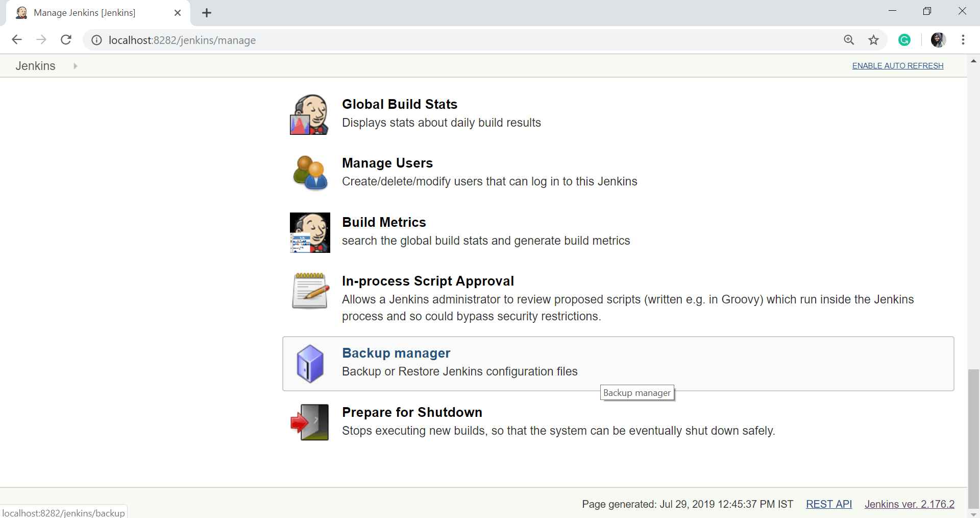Reload the page with the refresh icon

pos(66,40)
